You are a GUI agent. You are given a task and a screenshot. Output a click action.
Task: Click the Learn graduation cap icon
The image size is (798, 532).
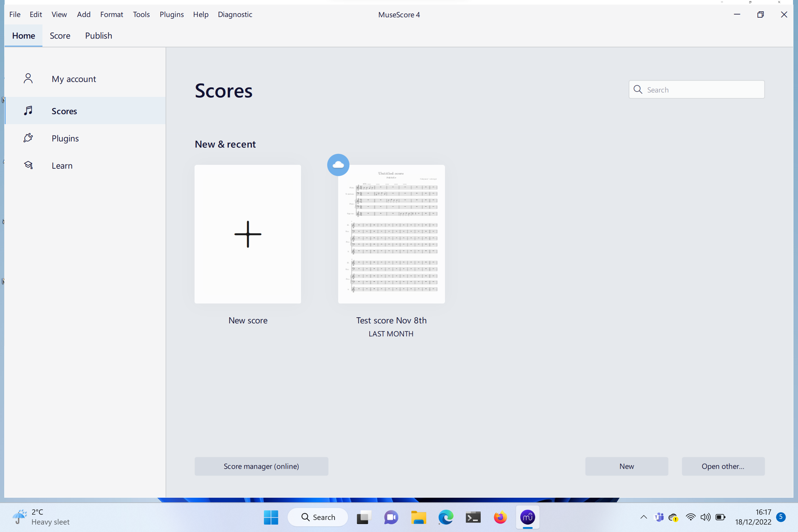tap(28, 165)
